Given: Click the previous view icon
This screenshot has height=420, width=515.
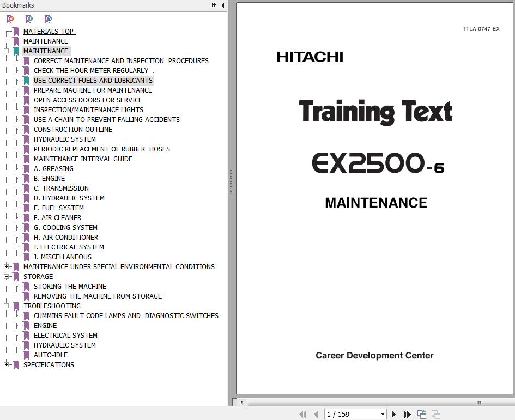Looking at the screenshot, I should (x=422, y=414).
